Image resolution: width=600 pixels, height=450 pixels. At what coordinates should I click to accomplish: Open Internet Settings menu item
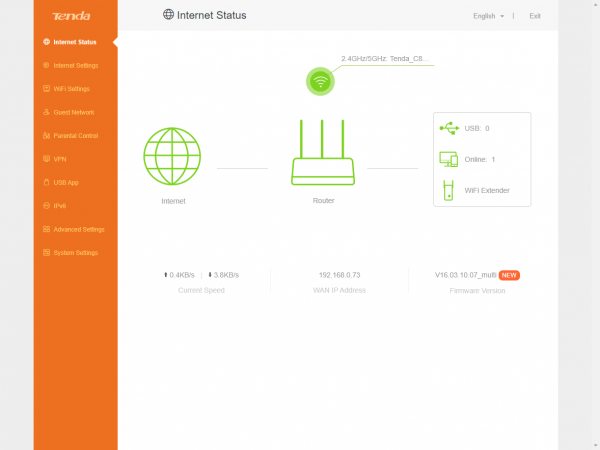pos(76,65)
